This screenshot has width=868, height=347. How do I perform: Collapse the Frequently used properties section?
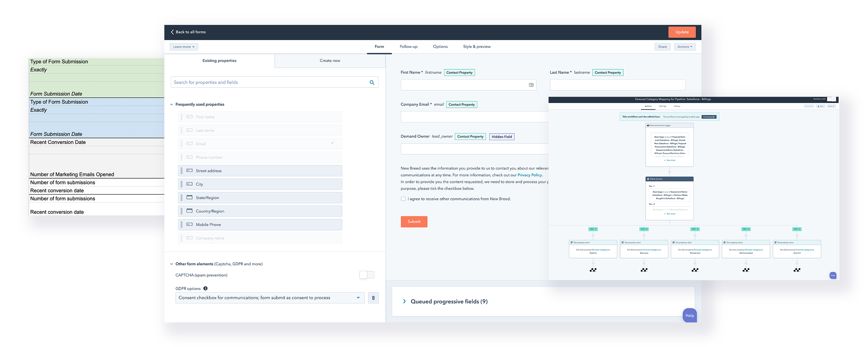171,104
